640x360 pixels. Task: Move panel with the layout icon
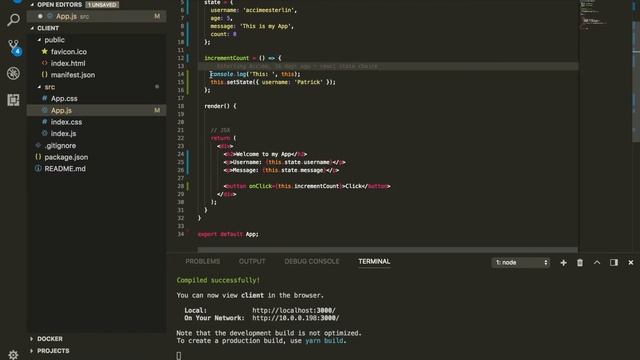(613, 262)
